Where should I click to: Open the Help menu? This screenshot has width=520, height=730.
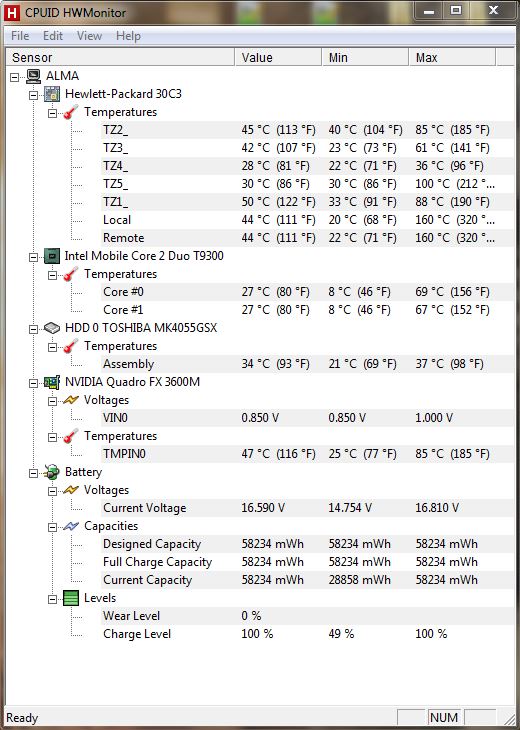coord(128,36)
